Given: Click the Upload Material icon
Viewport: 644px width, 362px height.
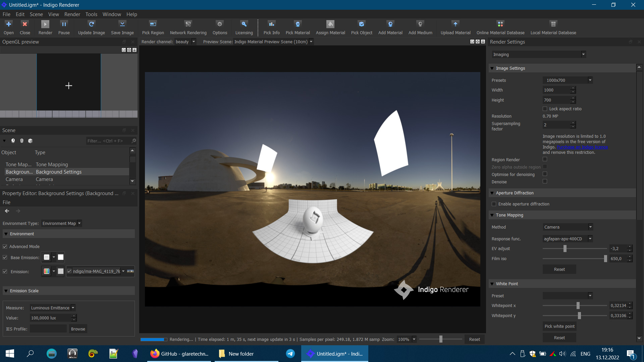Looking at the screenshot, I should point(455,24).
